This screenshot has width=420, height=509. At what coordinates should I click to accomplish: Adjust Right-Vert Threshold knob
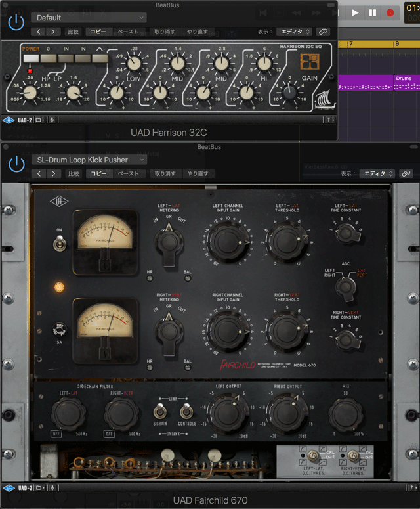(287, 331)
